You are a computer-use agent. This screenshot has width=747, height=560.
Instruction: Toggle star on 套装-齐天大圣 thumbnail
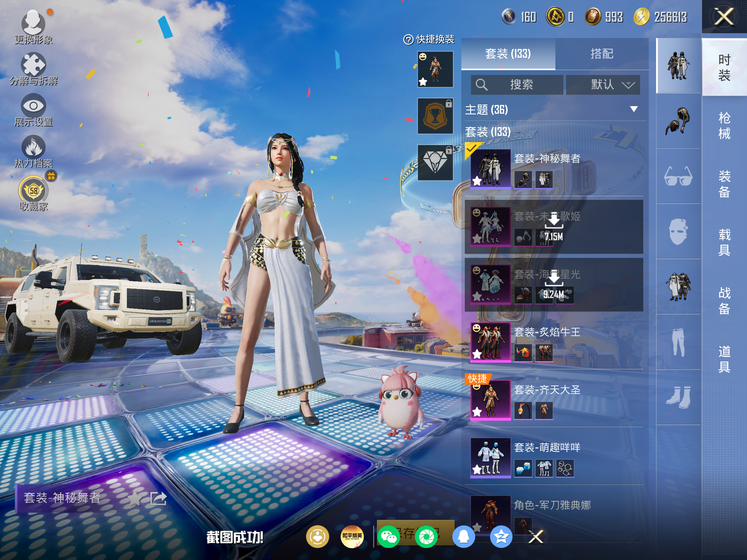point(477,412)
